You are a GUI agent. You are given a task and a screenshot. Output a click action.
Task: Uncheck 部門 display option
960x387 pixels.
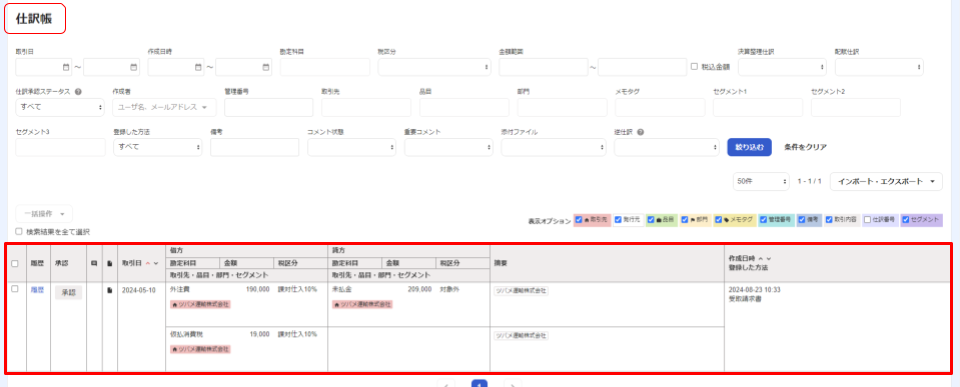tap(685, 219)
